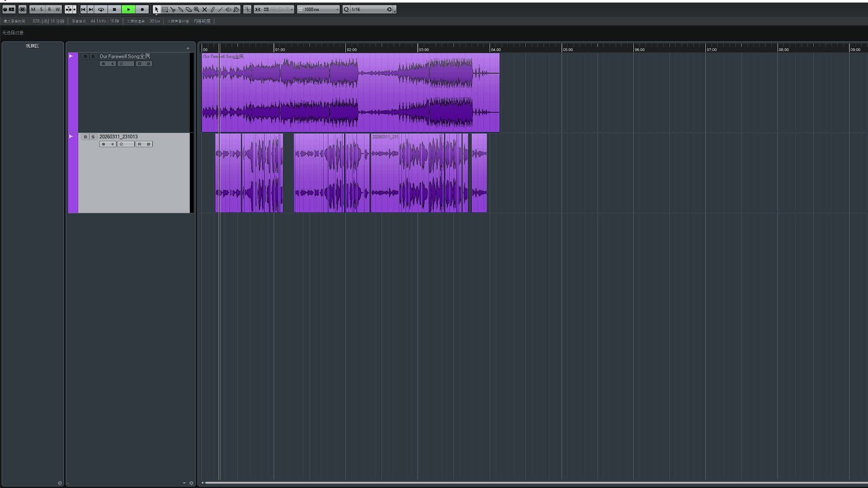Screen dimensions: 868x488
Task: Select the Glue tool
Action: coord(181,9)
